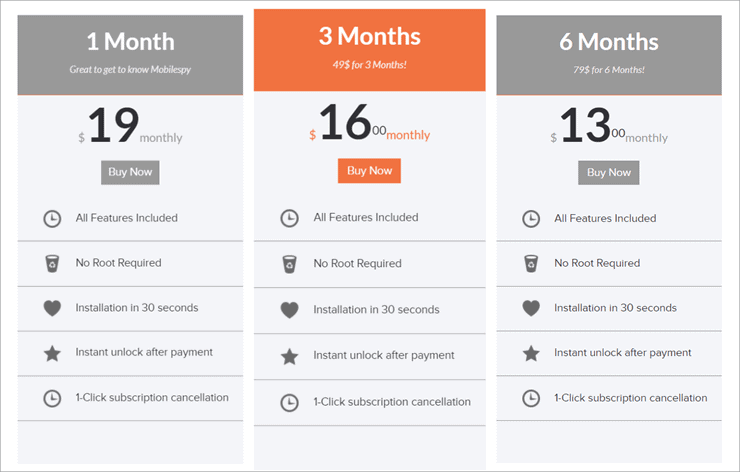This screenshot has height=472, width=740.
Task: Click the cancellation clock icon in 6 Months plan
Action: pos(531,398)
